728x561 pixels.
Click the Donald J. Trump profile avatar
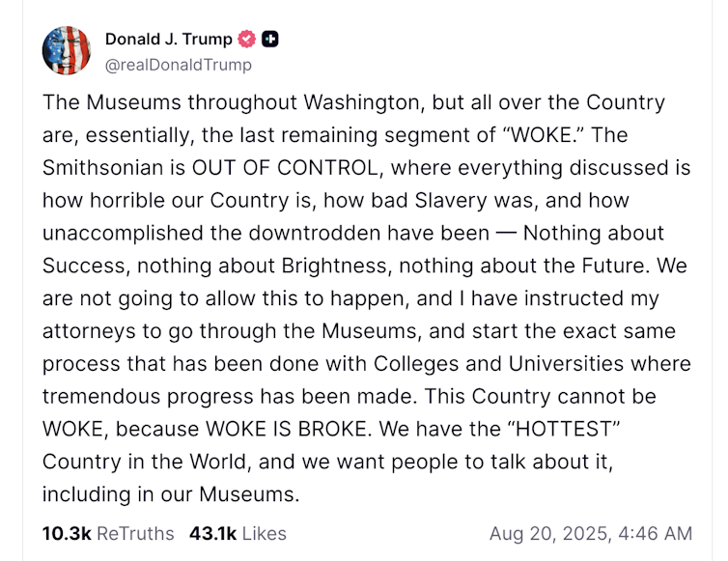pyautogui.click(x=66, y=49)
